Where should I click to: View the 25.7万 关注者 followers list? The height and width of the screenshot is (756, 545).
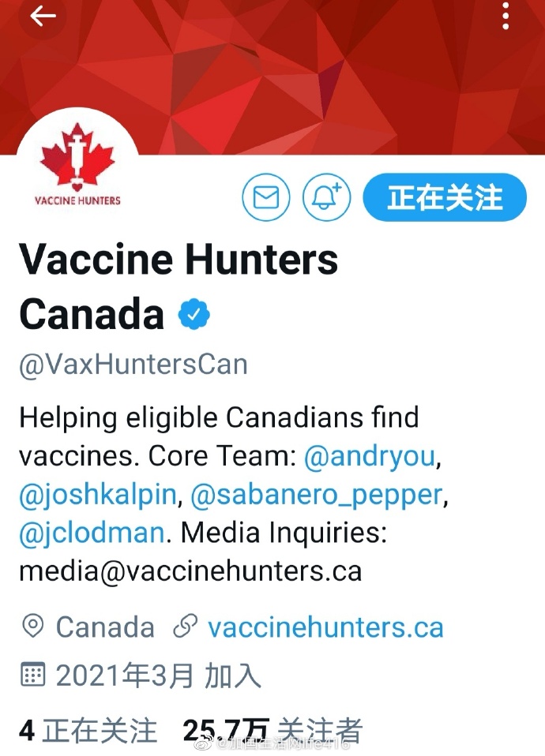coord(272,730)
